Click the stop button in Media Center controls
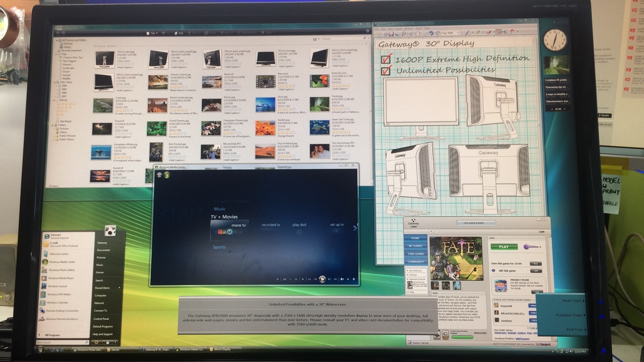Image resolution: width=644 pixels, height=362 pixels. point(303,279)
